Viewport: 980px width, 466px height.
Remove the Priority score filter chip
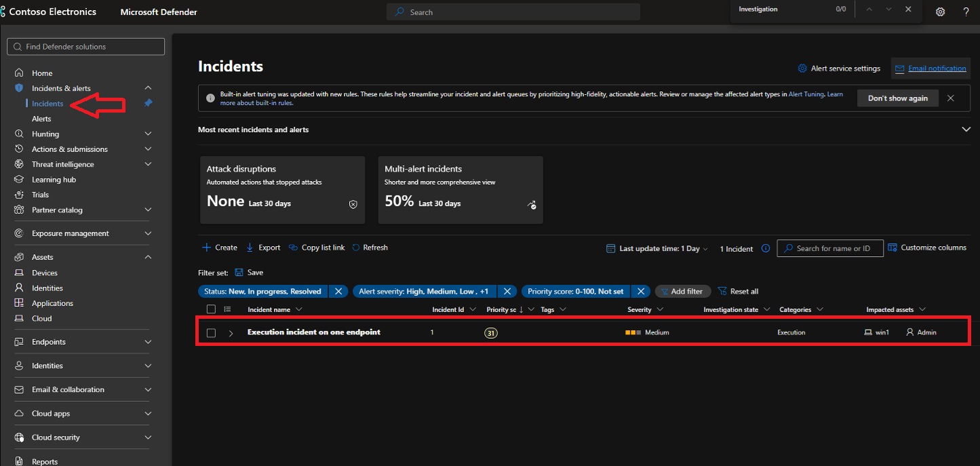(641, 291)
